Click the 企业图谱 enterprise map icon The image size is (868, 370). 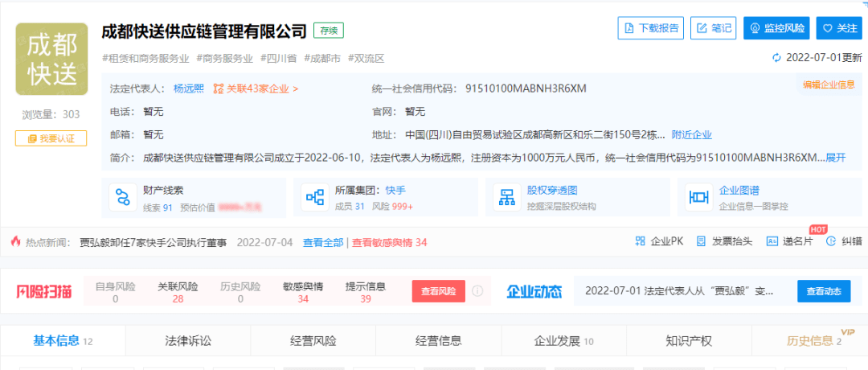point(698,198)
